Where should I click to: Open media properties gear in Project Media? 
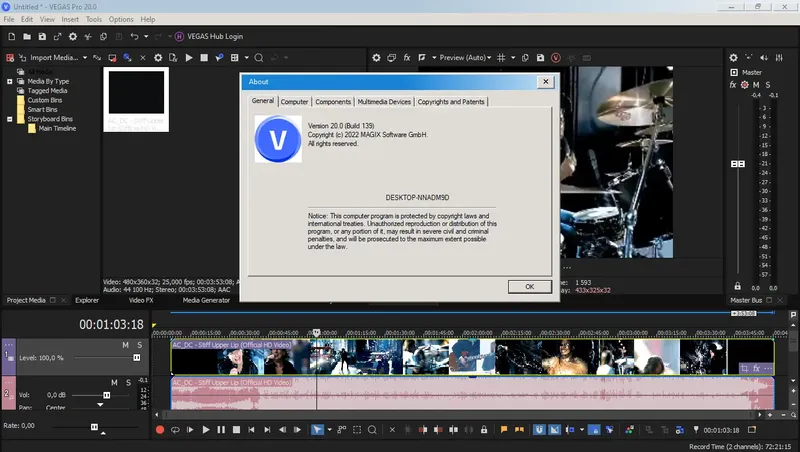(x=158, y=58)
